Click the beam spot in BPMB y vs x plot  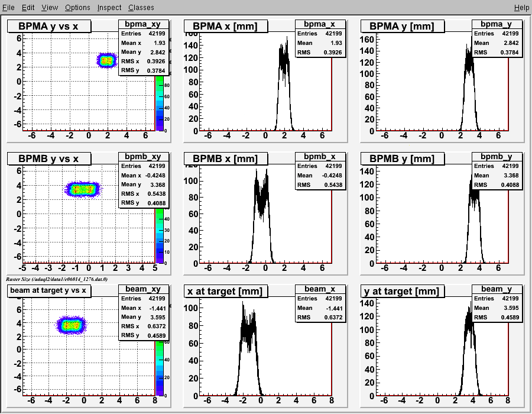[83, 189]
